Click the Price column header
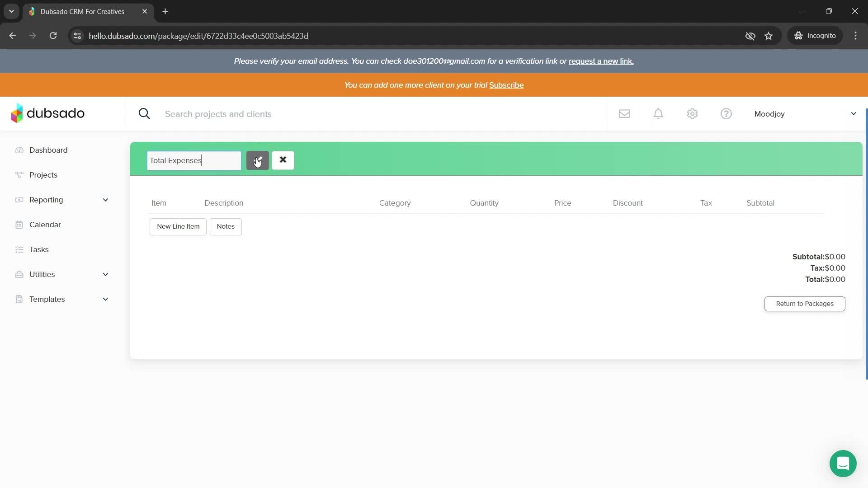 click(563, 203)
